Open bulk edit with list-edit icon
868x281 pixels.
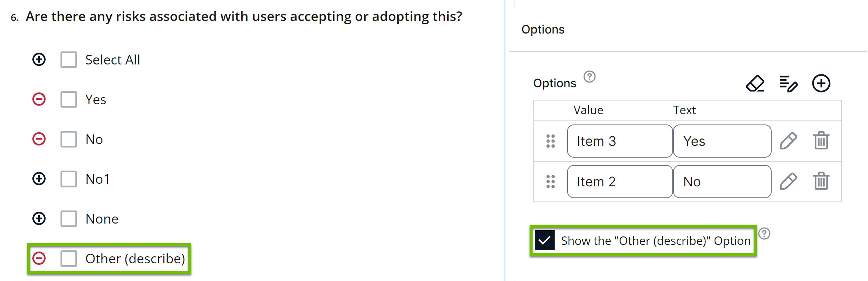pos(788,84)
